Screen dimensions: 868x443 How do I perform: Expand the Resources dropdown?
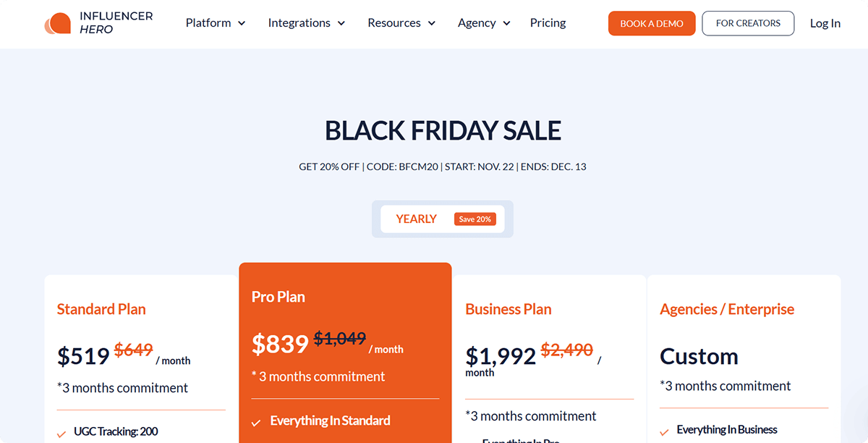(x=401, y=22)
